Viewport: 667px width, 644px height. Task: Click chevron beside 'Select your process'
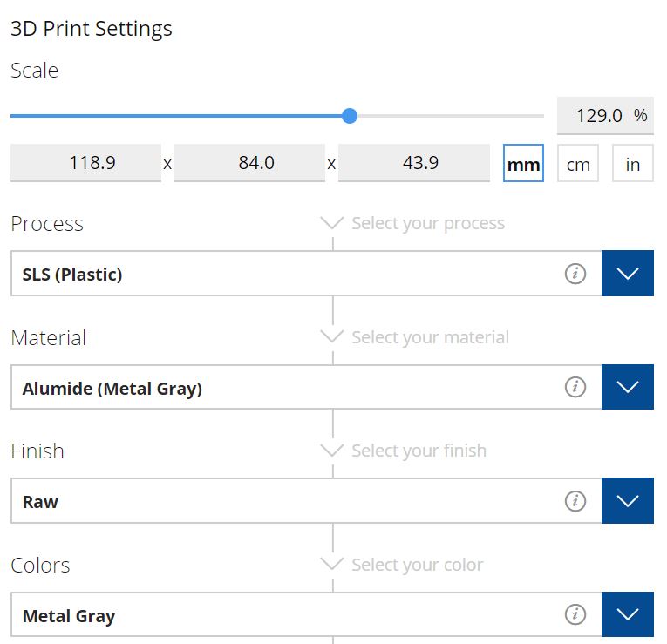coord(332,223)
